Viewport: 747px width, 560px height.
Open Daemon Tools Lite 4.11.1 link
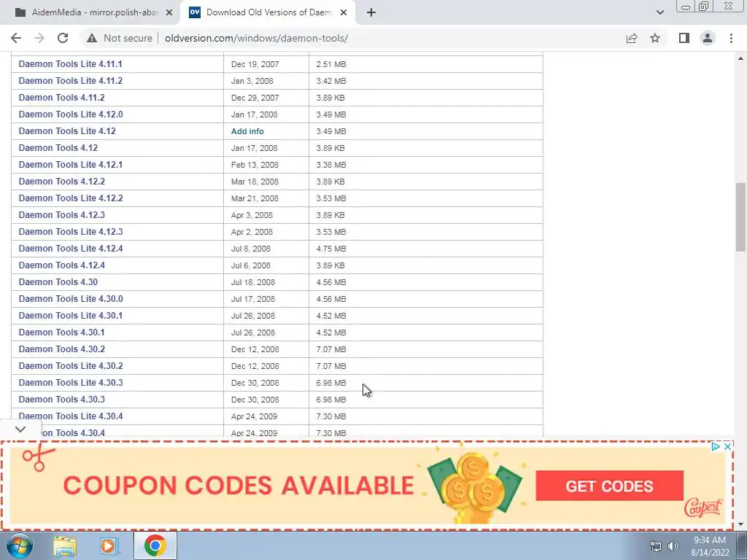(x=71, y=64)
